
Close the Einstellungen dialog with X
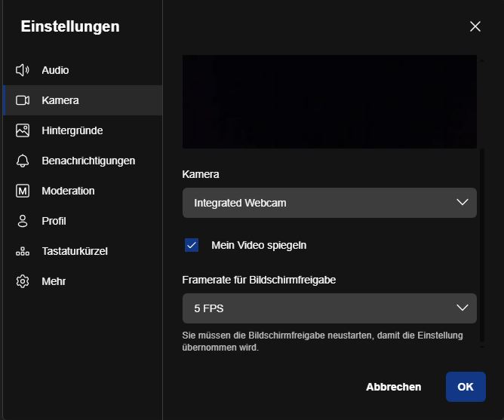coord(475,26)
